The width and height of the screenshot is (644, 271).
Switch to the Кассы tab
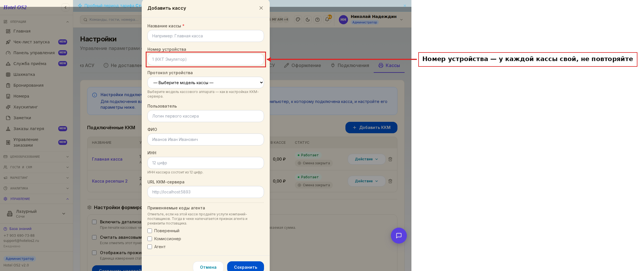click(389, 65)
